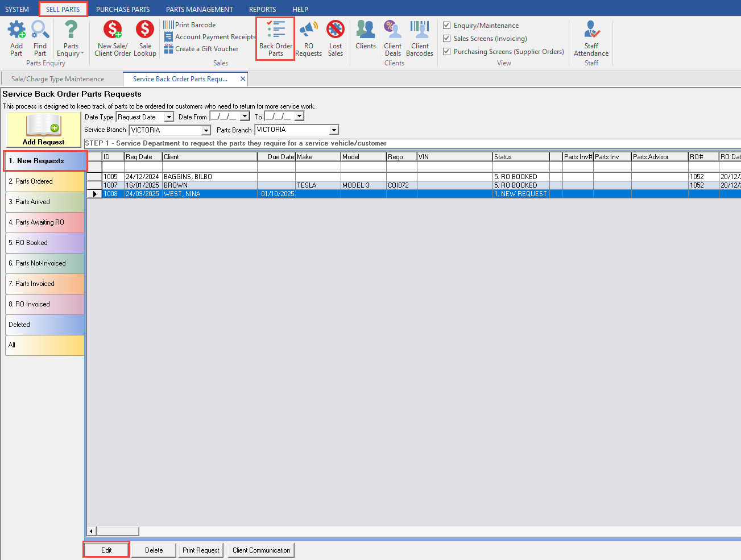Open Account Payment Receipts

[210, 37]
